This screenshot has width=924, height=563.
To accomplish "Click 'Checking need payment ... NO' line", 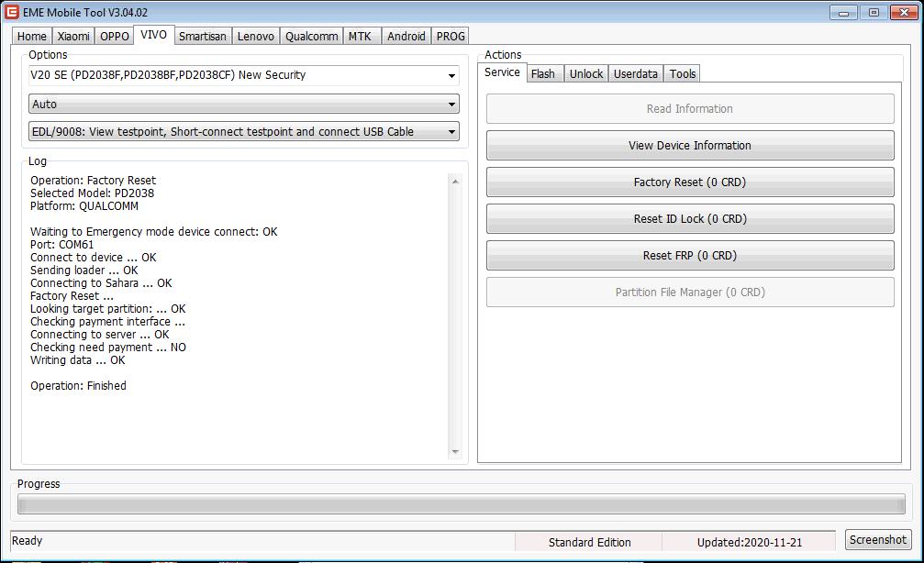I will click(108, 348).
